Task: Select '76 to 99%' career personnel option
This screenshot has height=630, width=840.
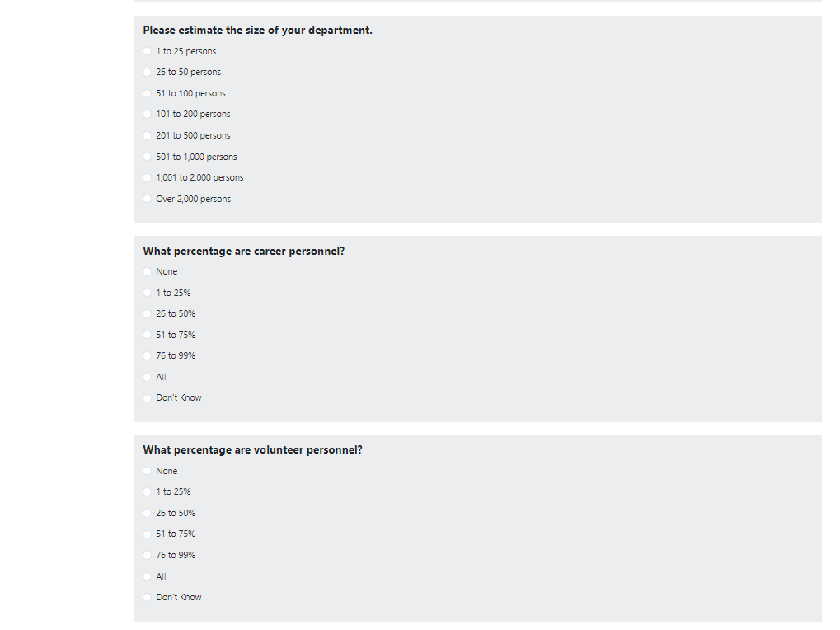Action: 148,355
